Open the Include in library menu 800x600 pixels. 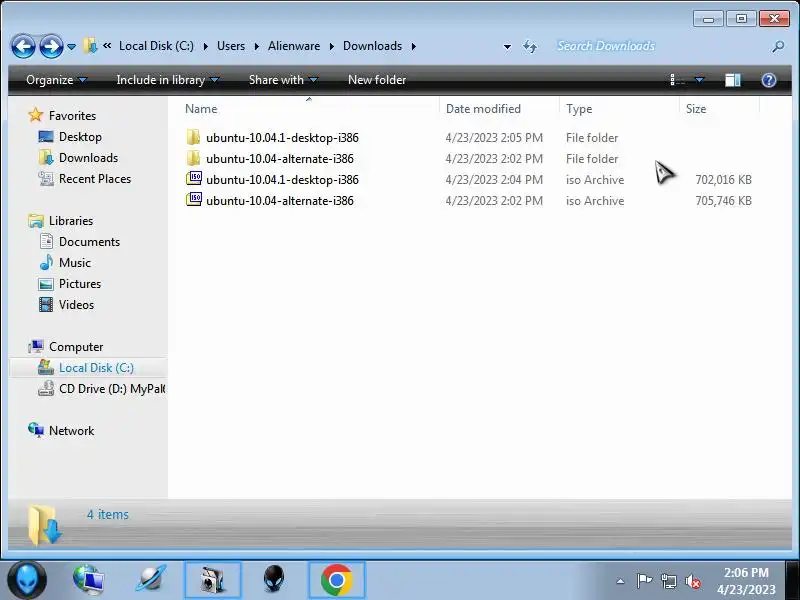[x=167, y=80]
